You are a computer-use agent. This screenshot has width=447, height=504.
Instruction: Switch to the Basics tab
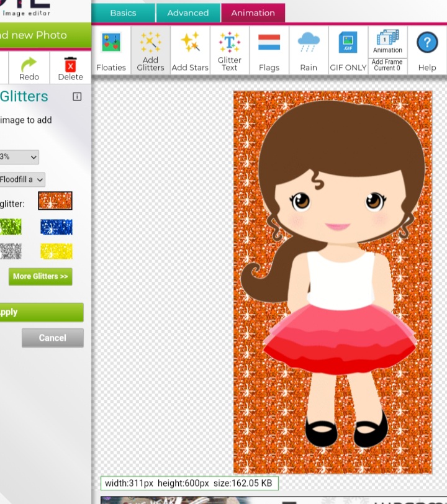[123, 12]
